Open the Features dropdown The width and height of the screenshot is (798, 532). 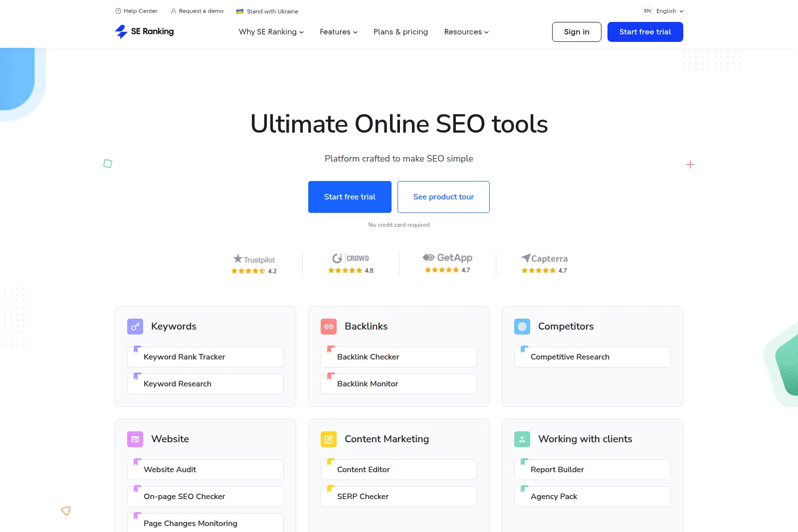(x=338, y=31)
